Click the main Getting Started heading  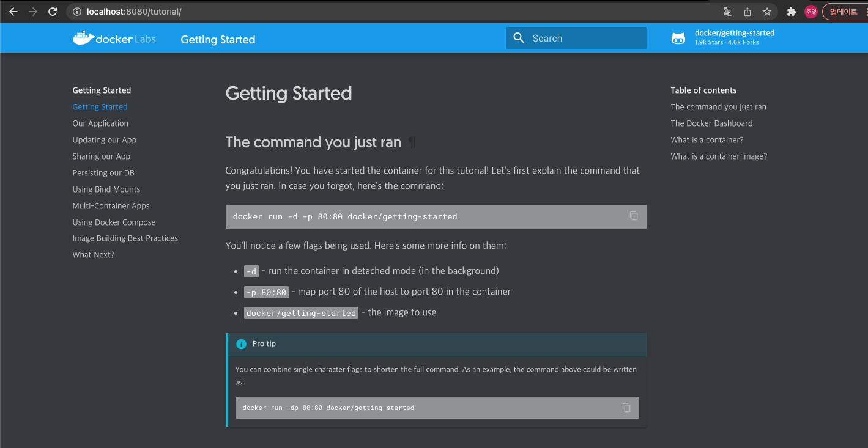coord(289,94)
